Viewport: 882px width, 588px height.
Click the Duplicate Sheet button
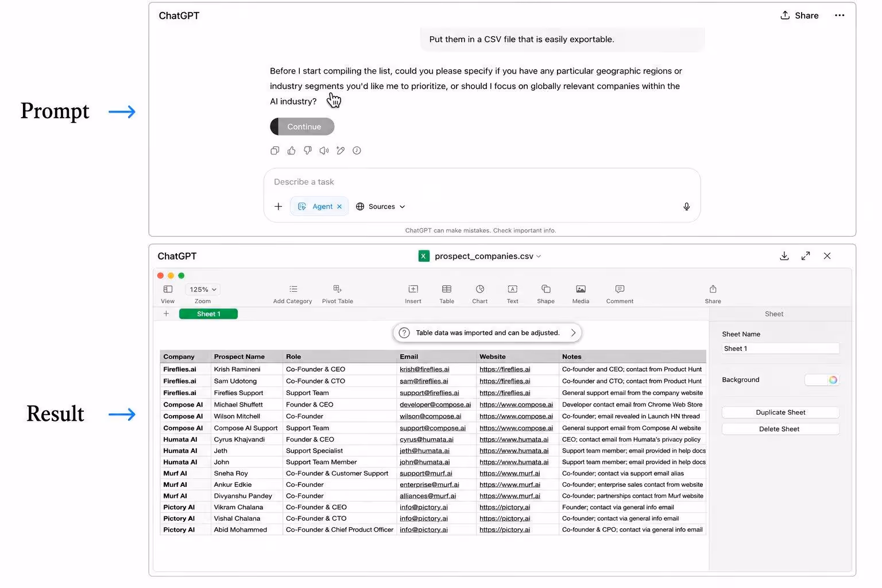780,412
